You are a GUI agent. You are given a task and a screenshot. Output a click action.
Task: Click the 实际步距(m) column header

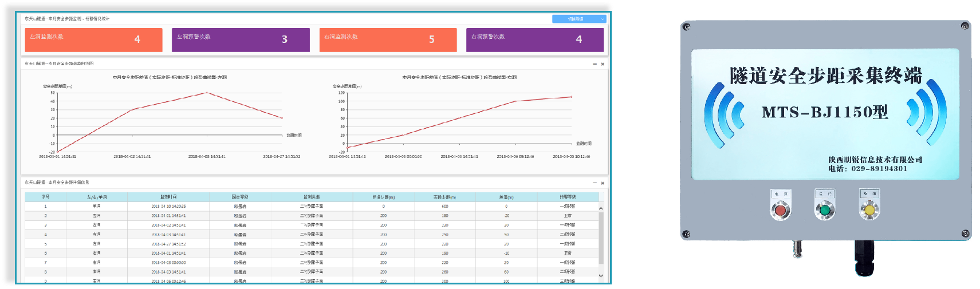(x=444, y=197)
